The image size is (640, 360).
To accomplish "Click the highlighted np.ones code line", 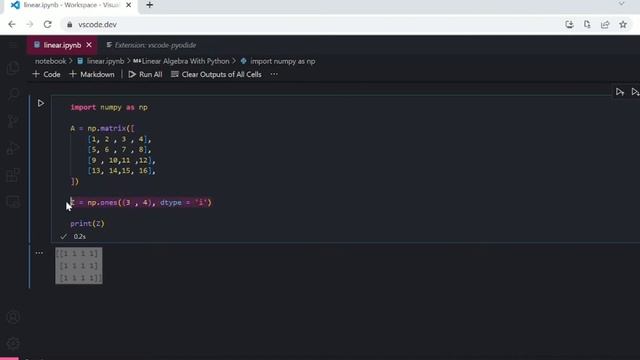I will pos(141,202).
